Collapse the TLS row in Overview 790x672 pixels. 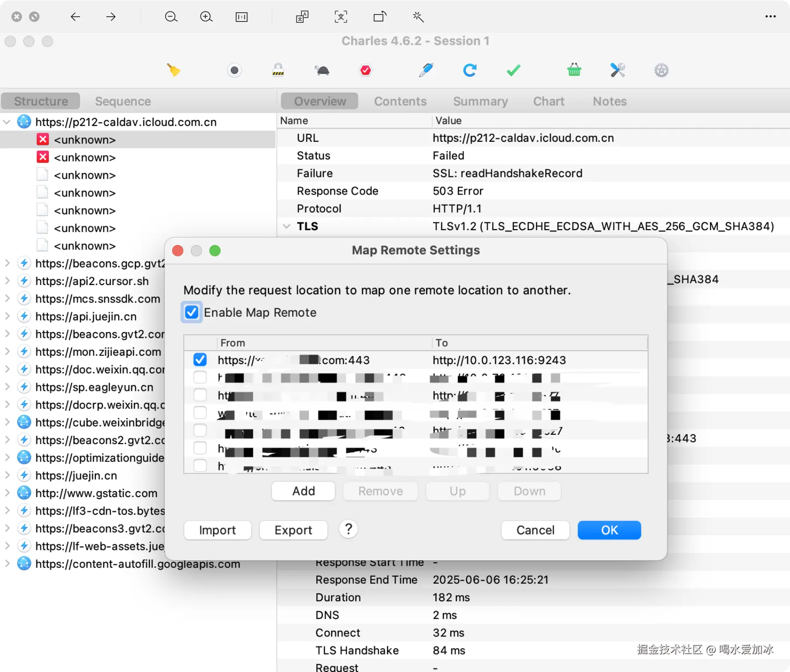click(286, 226)
